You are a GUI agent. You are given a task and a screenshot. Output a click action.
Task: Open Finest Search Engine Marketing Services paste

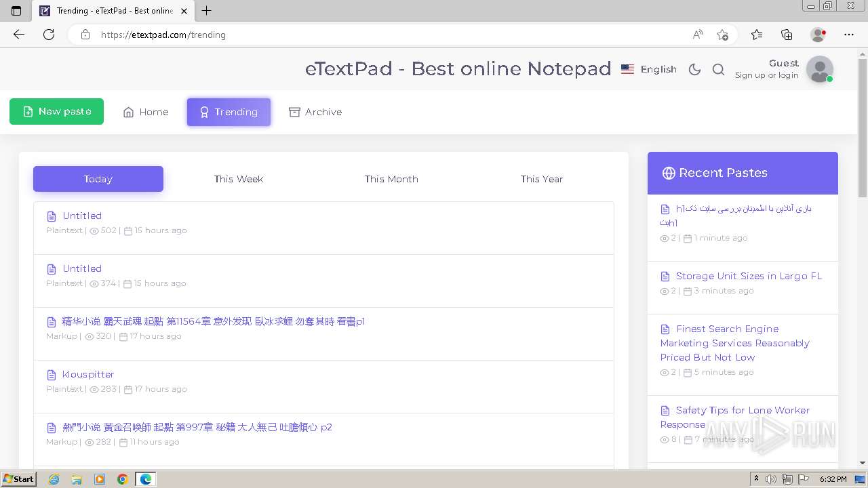pos(735,343)
